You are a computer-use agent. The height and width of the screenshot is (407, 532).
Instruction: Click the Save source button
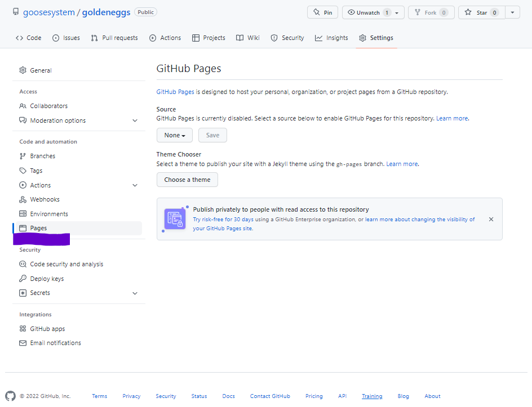click(212, 135)
